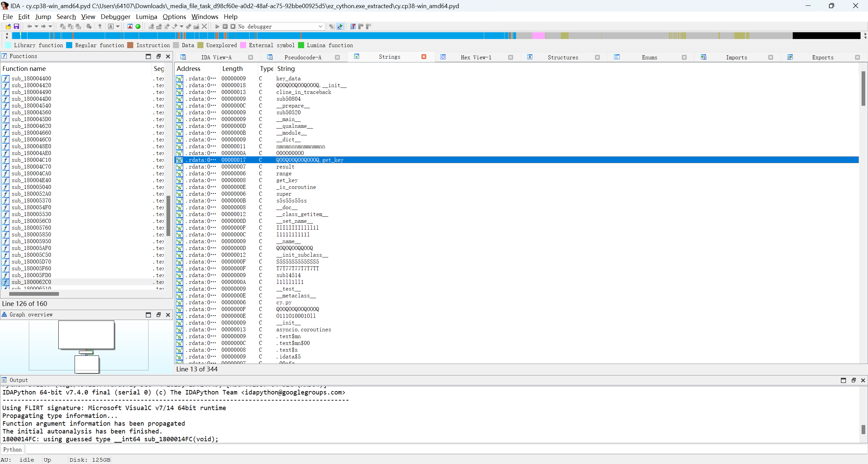This screenshot has height=464, width=868.
Task: Jump back with the left arrow icon
Action: pos(29,26)
